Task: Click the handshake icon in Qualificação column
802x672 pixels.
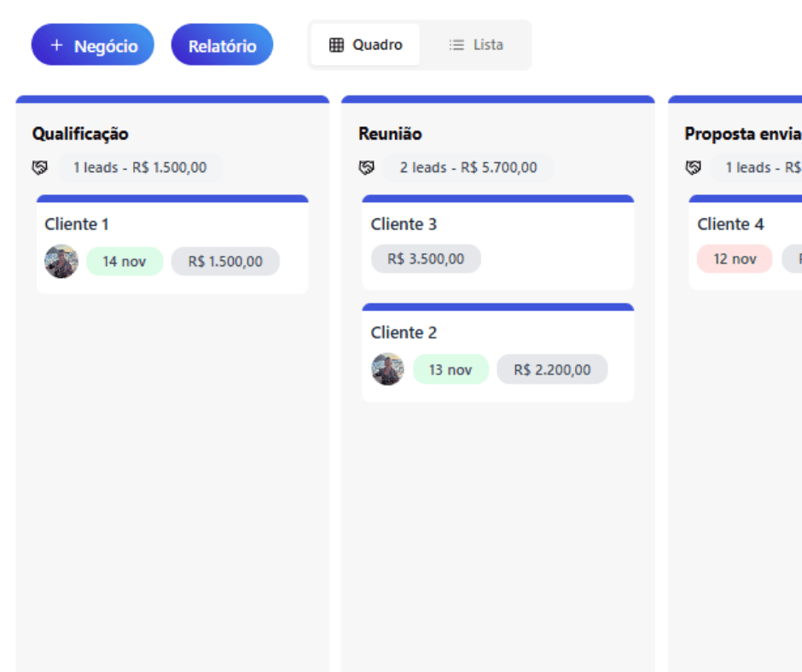Action: pos(39,168)
